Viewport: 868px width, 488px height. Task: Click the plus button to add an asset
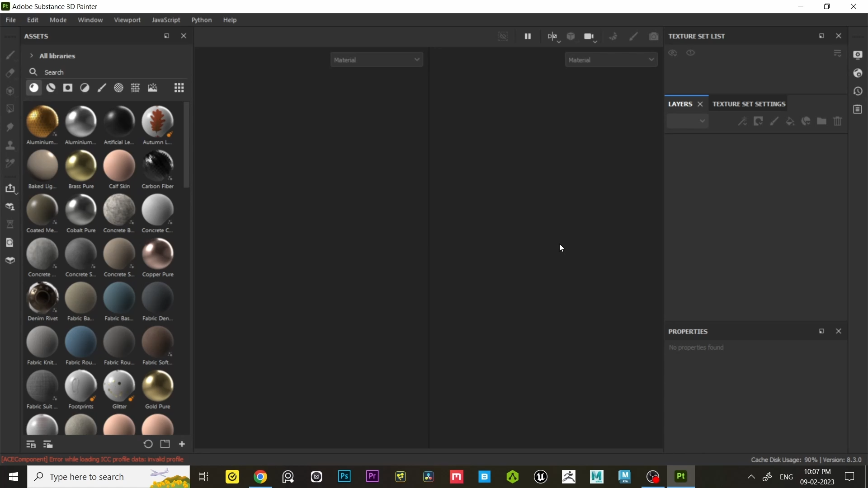(x=182, y=444)
